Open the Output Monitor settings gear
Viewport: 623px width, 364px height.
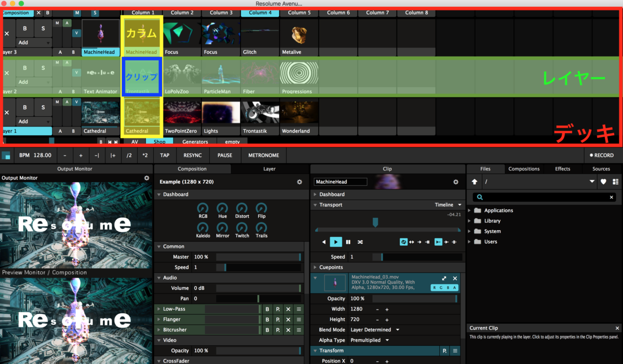tap(146, 178)
